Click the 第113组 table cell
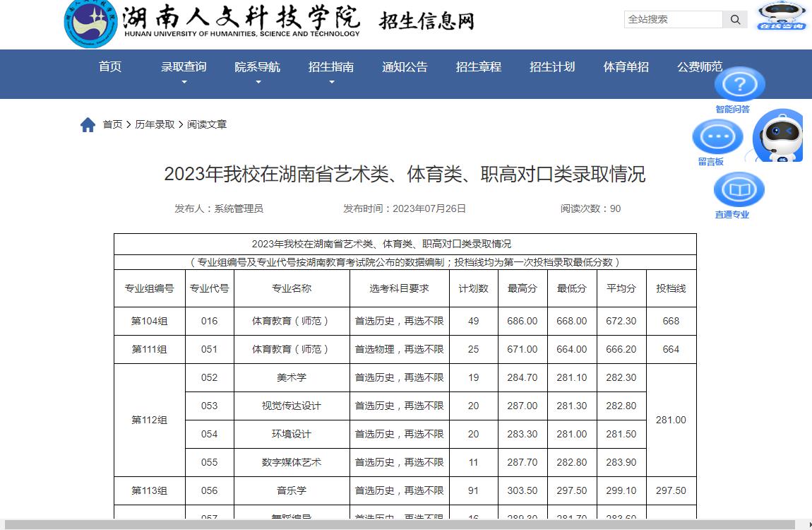 tap(149, 490)
